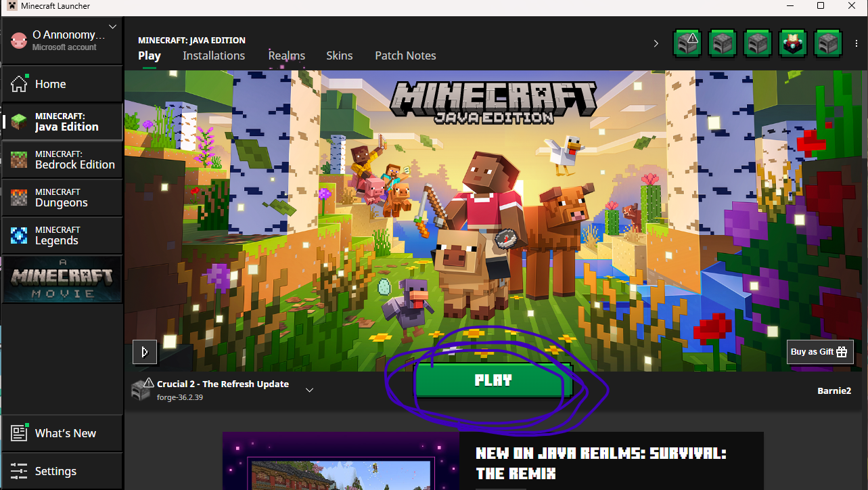Open the What's New section
868x490 pixels.
[x=62, y=433]
